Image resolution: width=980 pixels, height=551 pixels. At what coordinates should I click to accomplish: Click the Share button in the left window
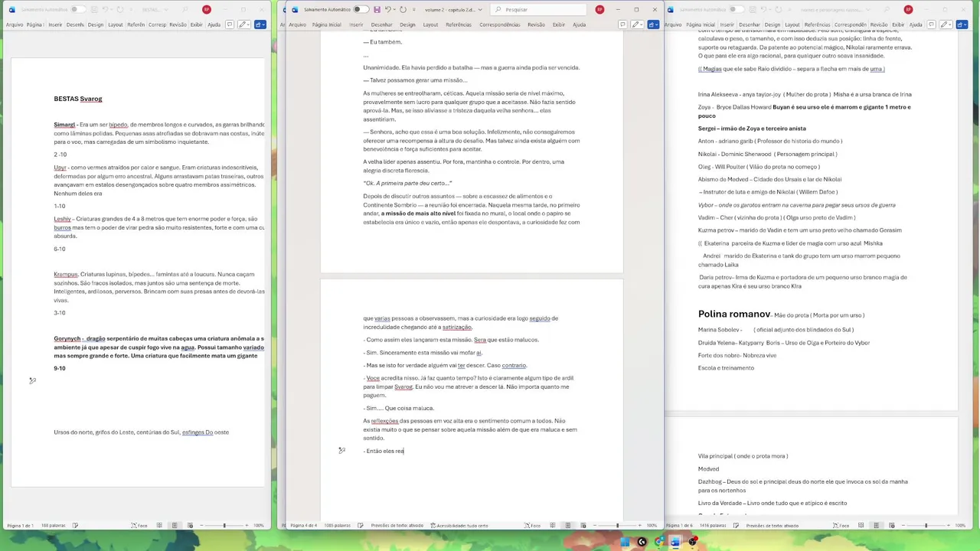tap(260, 24)
